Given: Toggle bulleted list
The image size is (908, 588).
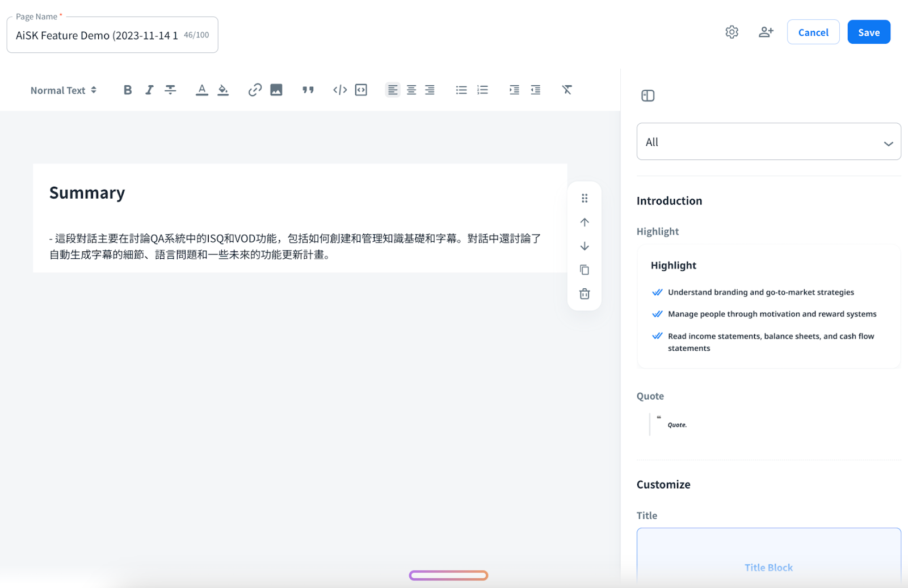Looking at the screenshot, I should [461, 90].
